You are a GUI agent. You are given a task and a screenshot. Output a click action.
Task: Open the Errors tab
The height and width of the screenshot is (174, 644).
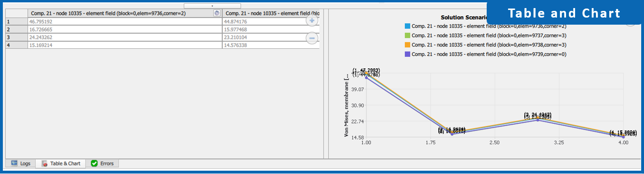102,164
